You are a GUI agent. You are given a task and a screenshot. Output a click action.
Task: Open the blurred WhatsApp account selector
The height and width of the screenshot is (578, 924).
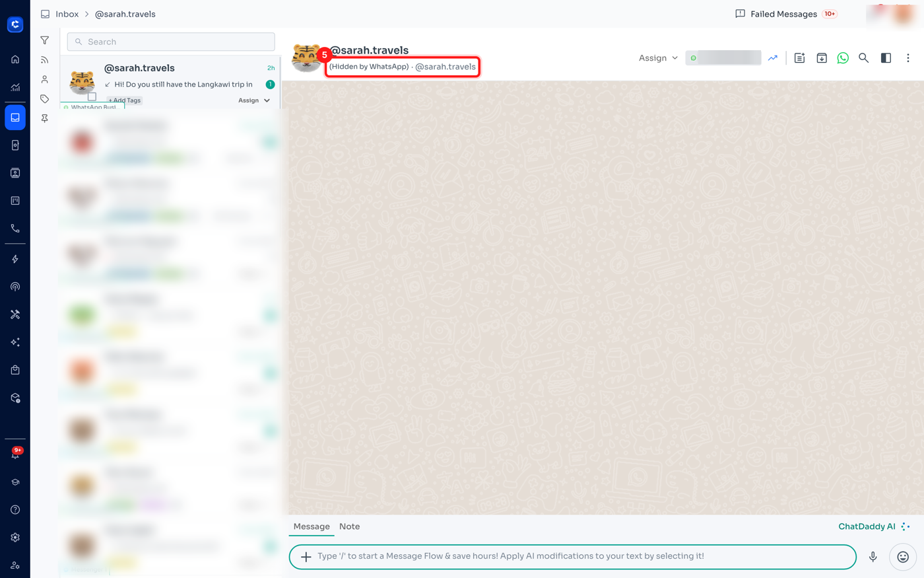pyautogui.click(x=723, y=58)
